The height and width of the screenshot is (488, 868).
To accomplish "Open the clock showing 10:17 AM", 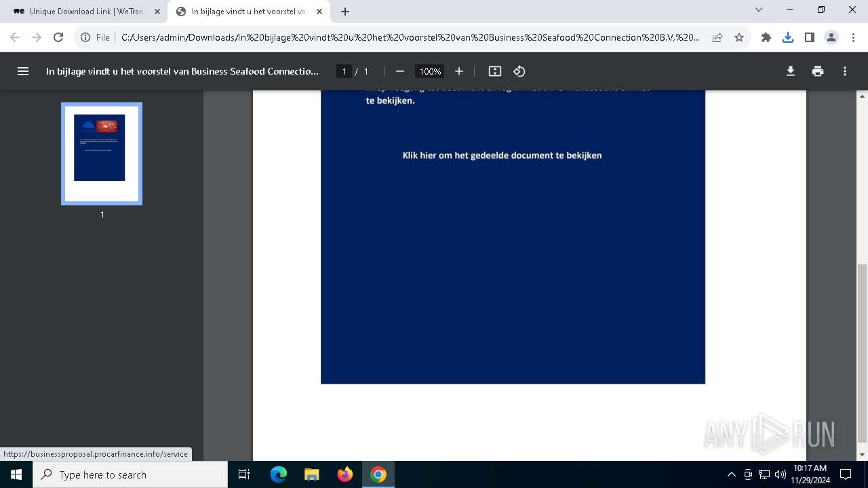I will [810, 474].
